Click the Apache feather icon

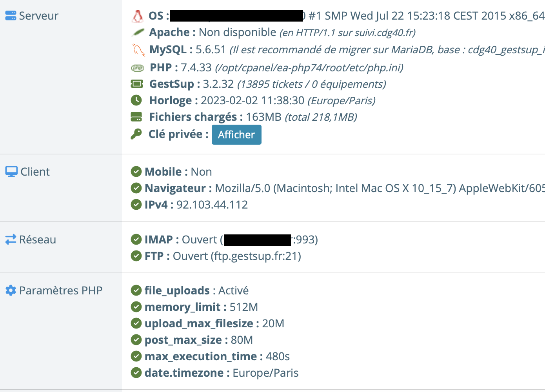coord(138,32)
